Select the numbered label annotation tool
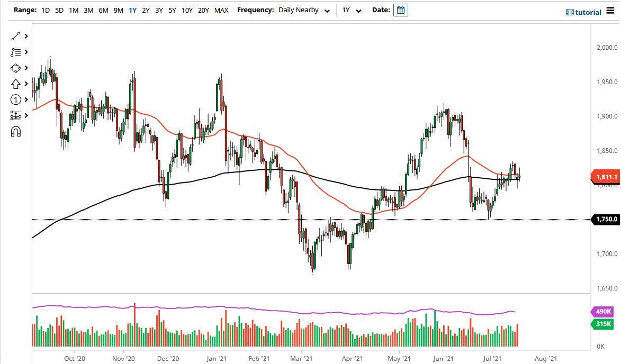 [x=15, y=99]
